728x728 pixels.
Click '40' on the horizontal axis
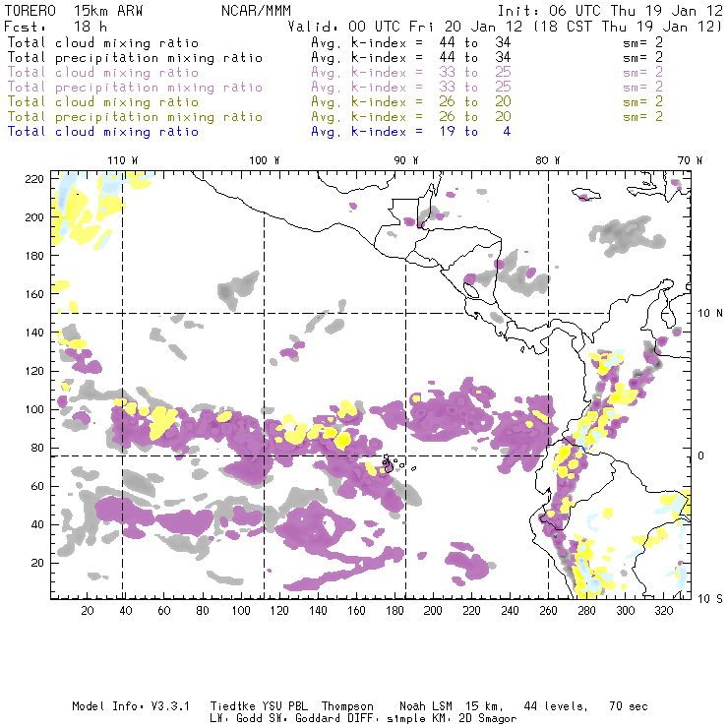126,611
